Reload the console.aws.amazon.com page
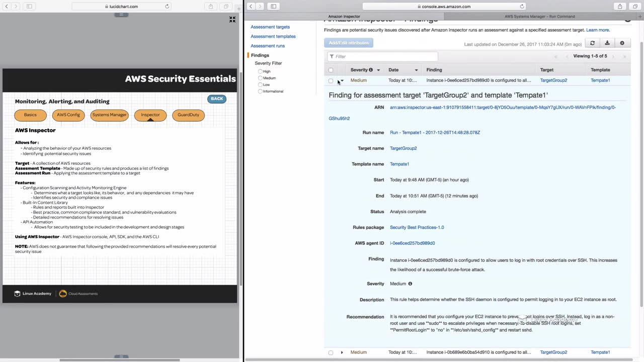This screenshot has width=644, height=362. point(522,7)
